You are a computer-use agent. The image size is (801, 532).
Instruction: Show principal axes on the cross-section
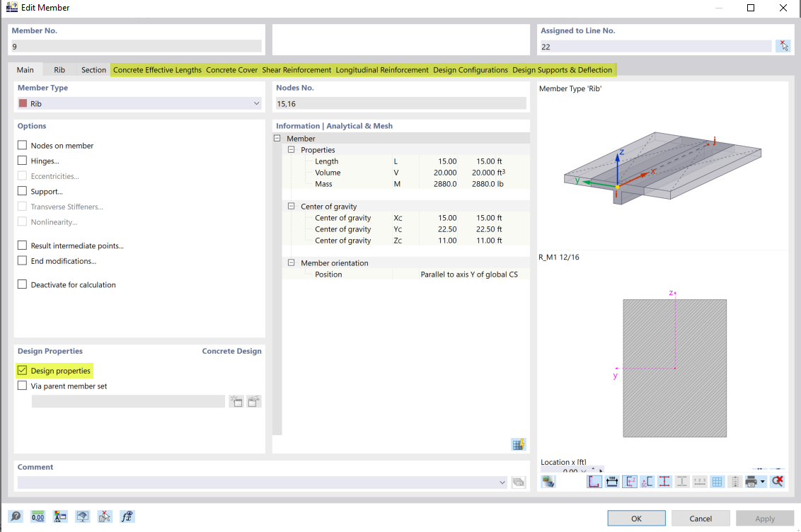[x=630, y=481]
